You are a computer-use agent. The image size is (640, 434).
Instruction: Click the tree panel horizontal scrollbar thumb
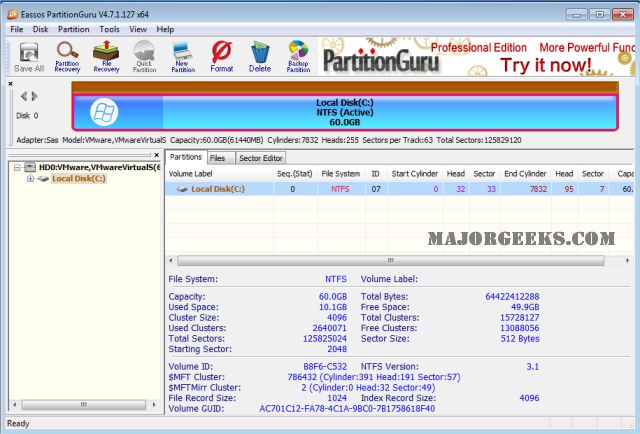point(84,405)
